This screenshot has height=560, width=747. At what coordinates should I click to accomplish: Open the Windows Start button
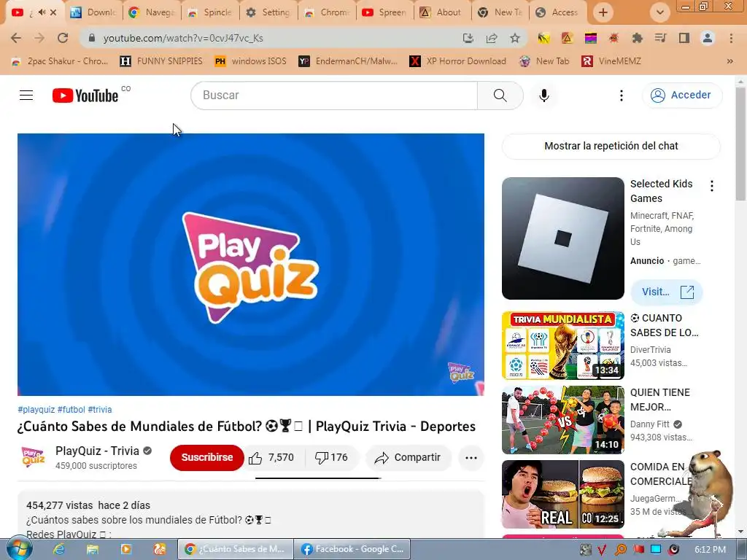(20, 549)
